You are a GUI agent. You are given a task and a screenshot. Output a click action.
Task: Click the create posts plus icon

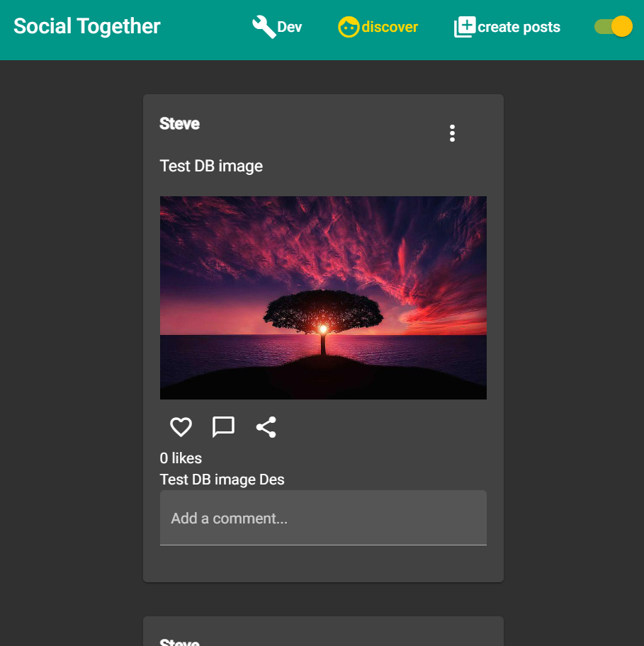point(465,27)
